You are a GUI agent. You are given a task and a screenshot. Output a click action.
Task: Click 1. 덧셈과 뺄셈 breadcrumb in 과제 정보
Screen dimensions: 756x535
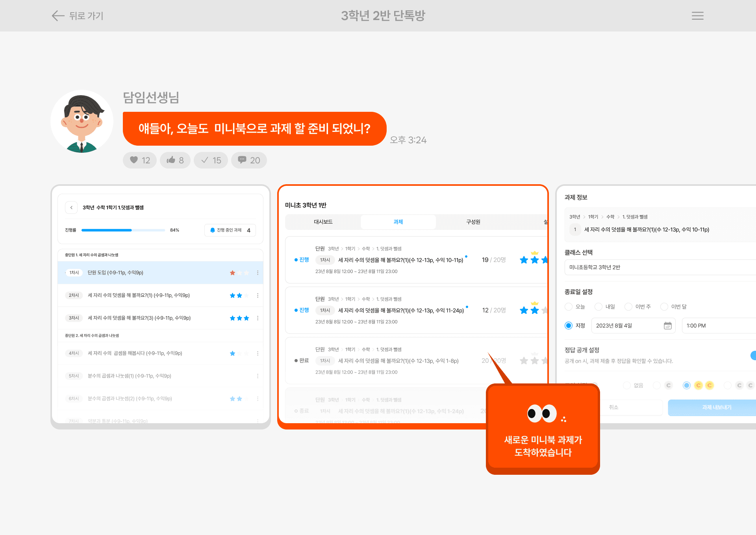point(635,217)
